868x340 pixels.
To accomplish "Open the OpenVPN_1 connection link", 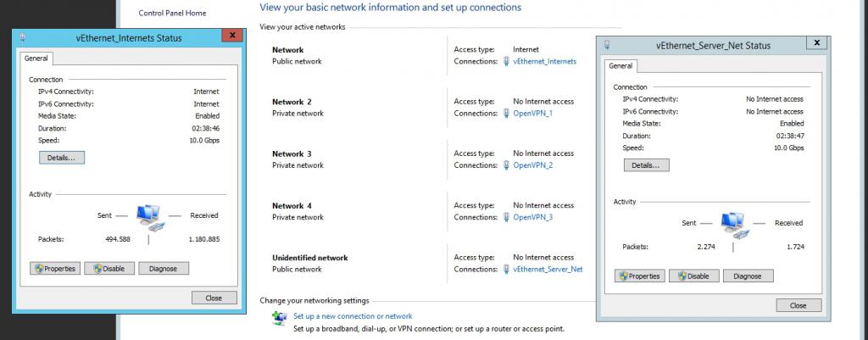I will (533, 114).
